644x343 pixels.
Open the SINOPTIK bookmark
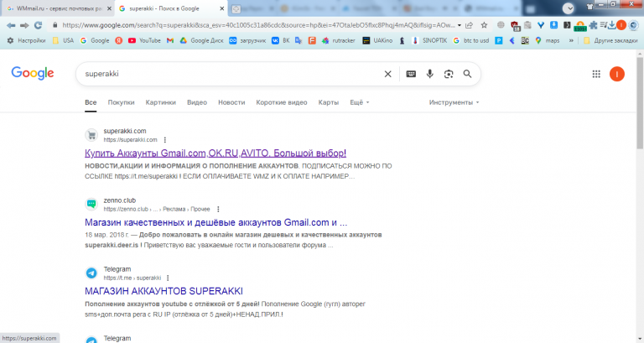[429, 40]
